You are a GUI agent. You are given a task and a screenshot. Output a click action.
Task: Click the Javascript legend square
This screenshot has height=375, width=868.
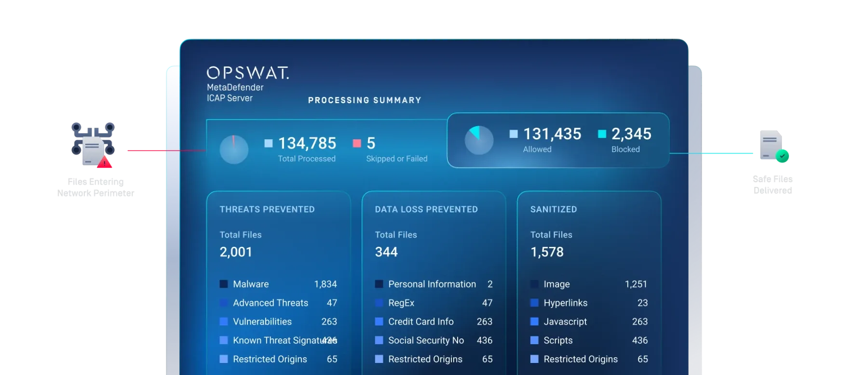pyautogui.click(x=534, y=321)
